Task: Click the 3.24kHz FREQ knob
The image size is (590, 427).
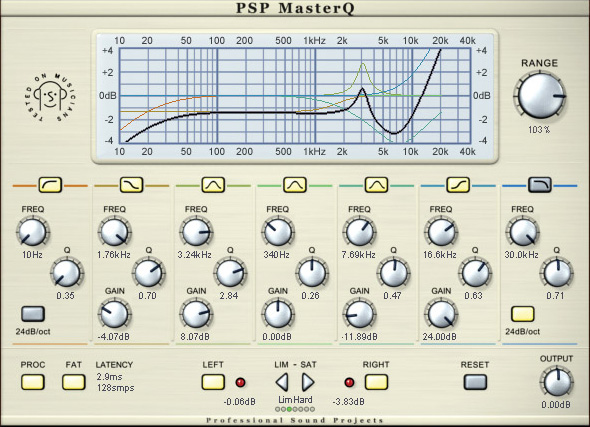Action: tap(196, 232)
